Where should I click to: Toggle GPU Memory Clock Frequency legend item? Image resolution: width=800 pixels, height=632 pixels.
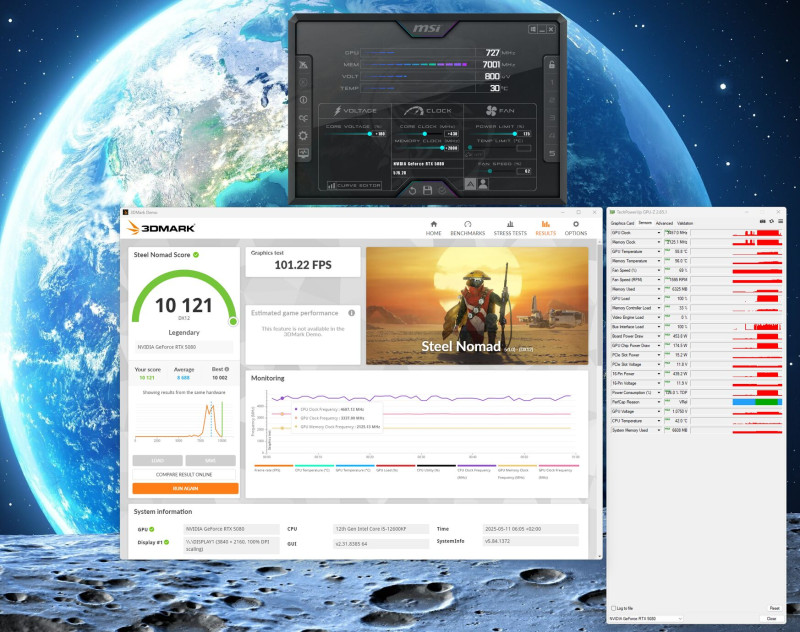(x=517, y=471)
